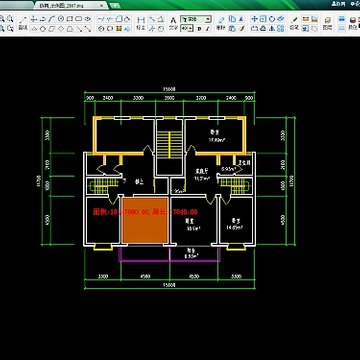The height and width of the screenshot is (360, 360).
Task: Open the font size dropdown
Action: pyautogui.click(x=187, y=29)
